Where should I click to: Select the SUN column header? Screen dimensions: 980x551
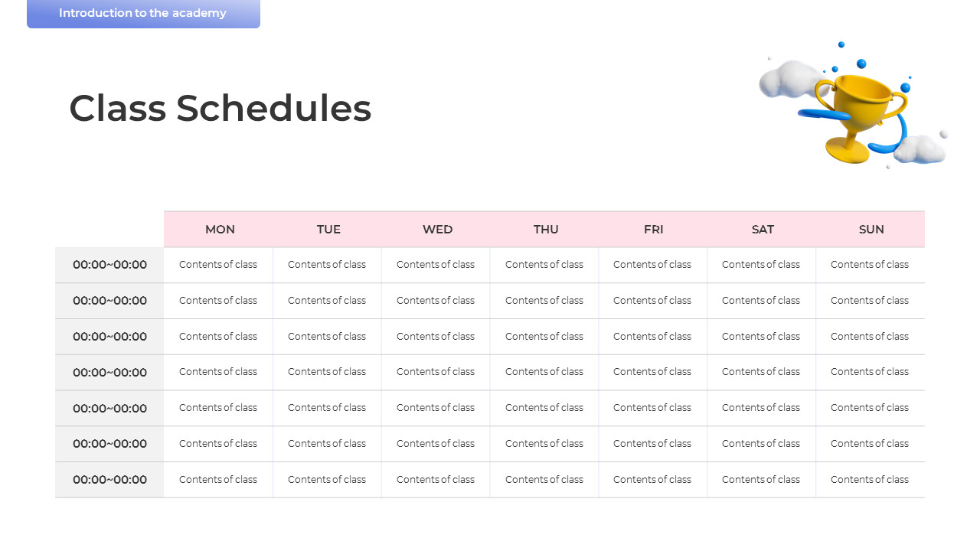pyautogui.click(x=871, y=230)
